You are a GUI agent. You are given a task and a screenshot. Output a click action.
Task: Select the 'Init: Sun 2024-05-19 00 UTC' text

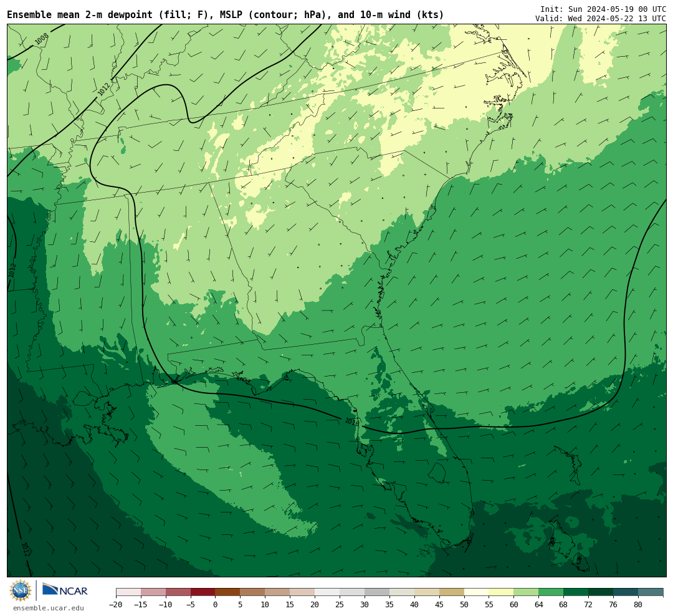[603, 9]
